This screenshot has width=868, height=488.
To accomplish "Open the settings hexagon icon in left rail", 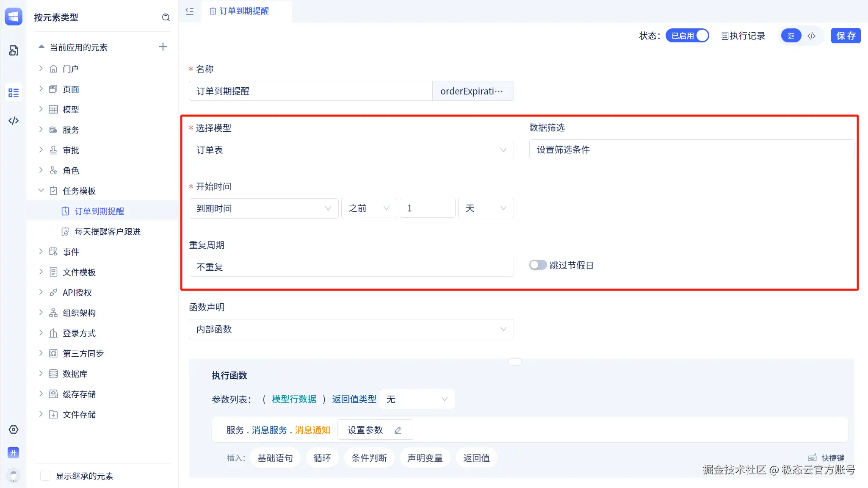I will click(14, 430).
